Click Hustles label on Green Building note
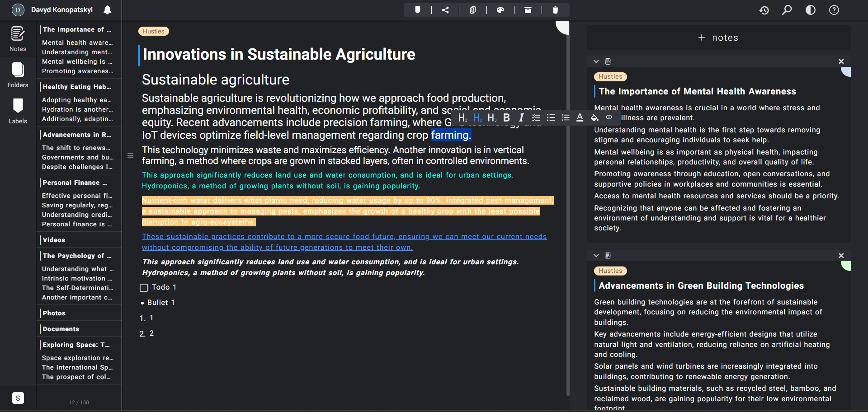The width and height of the screenshot is (868, 412). [x=610, y=271]
